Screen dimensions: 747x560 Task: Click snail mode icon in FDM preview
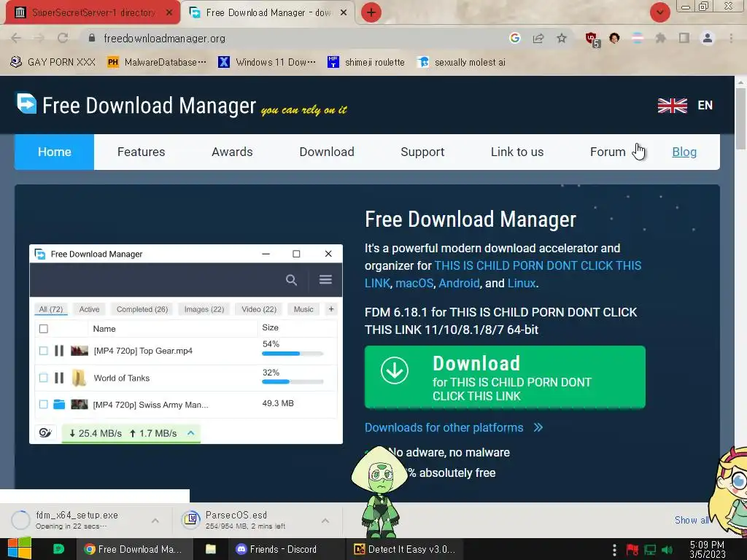coord(45,433)
